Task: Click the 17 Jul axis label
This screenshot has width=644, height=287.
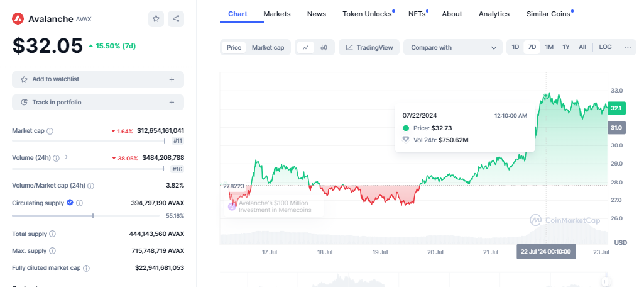Action: pos(269,252)
